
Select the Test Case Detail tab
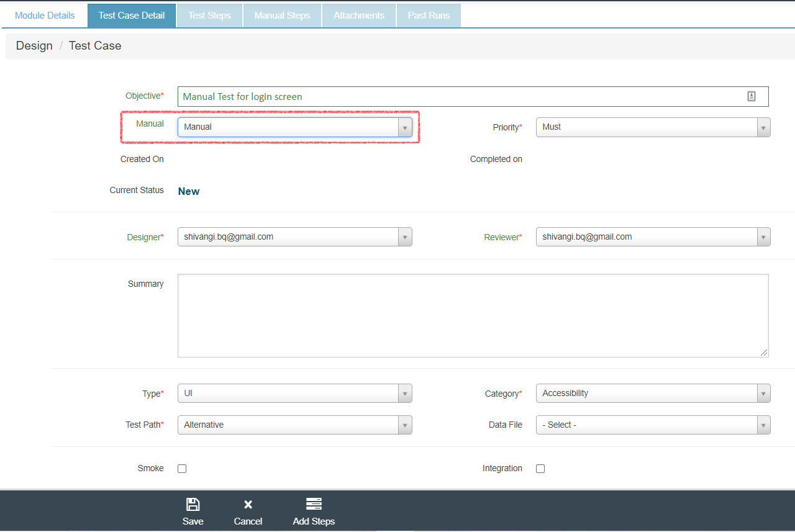coord(132,16)
